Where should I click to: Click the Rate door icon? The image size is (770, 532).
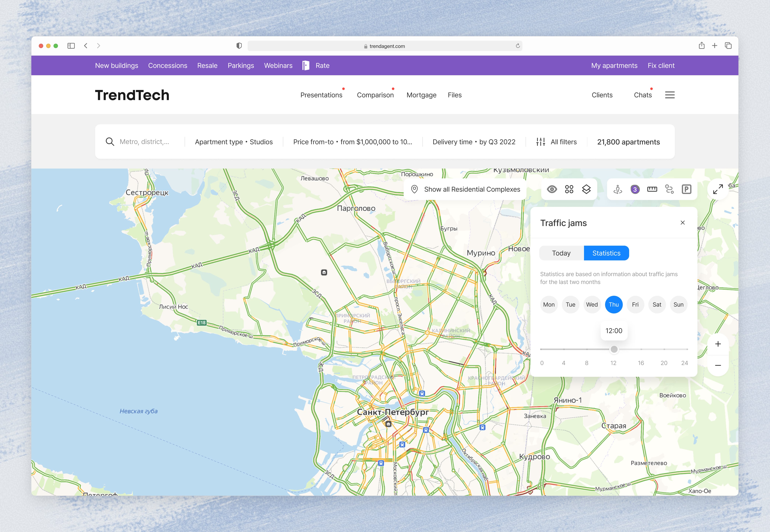[x=306, y=65]
